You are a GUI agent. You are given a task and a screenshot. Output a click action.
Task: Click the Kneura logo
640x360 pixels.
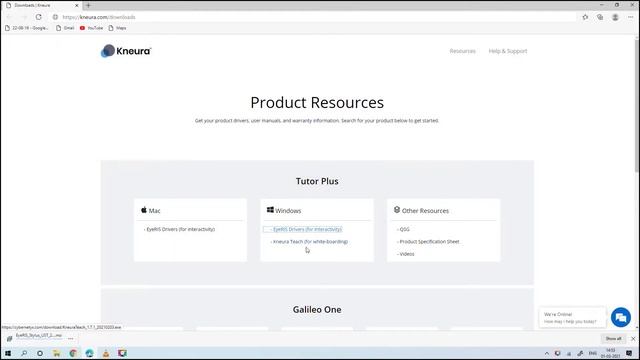pyautogui.click(x=126, y=51)
